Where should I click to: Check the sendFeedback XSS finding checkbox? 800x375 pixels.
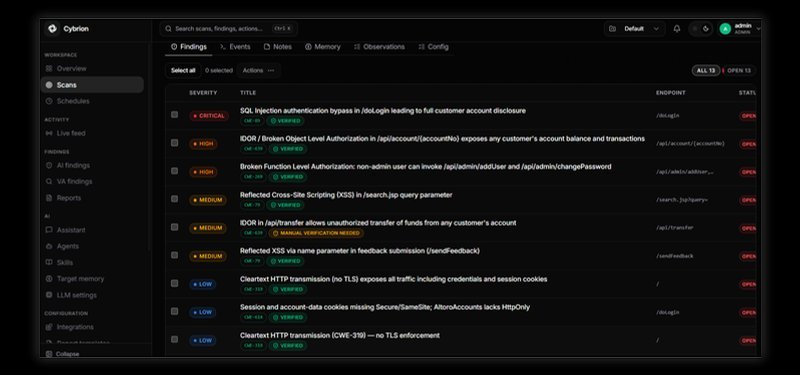[174, 255]
